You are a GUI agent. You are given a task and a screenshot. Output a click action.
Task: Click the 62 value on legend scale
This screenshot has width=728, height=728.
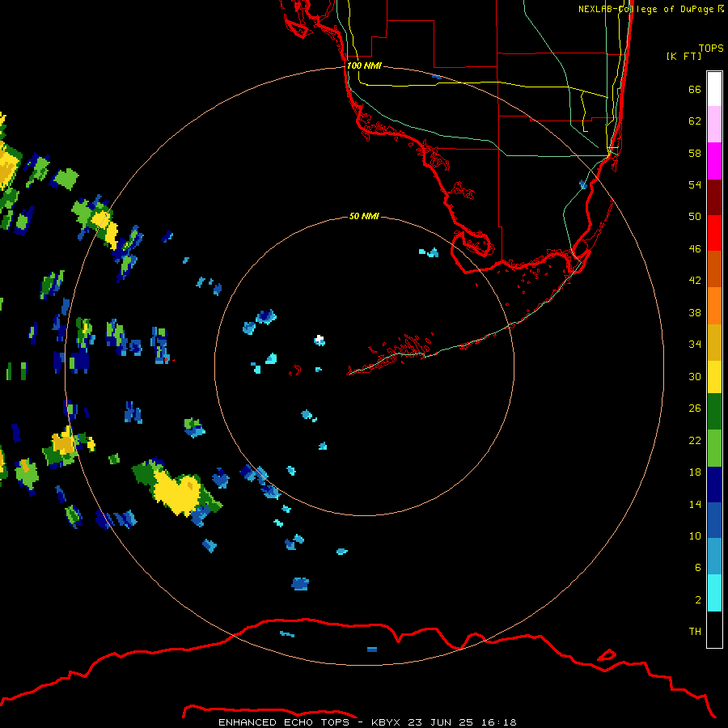695,121
